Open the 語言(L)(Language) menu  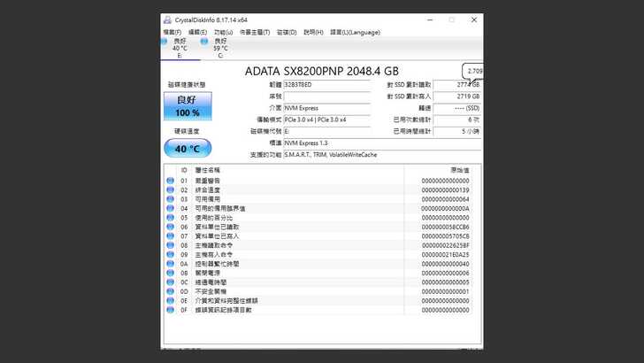[x=355, y=32]
